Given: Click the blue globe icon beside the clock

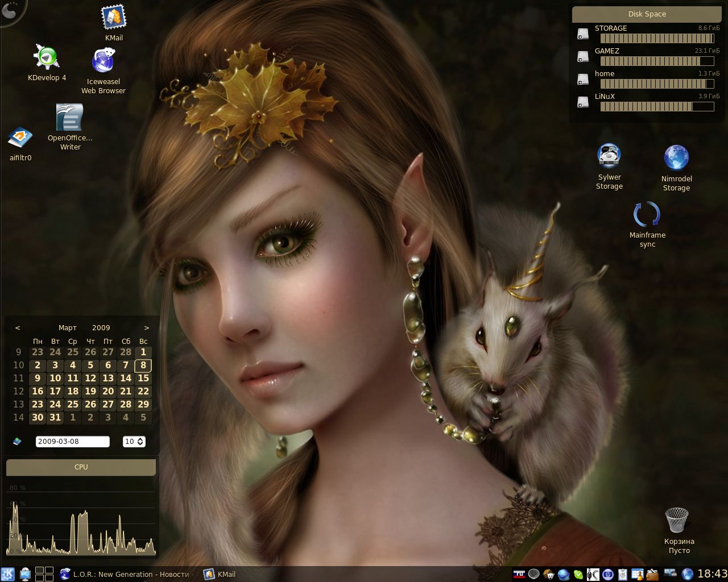Looking at the screenshot, I should tap(688, 574).
